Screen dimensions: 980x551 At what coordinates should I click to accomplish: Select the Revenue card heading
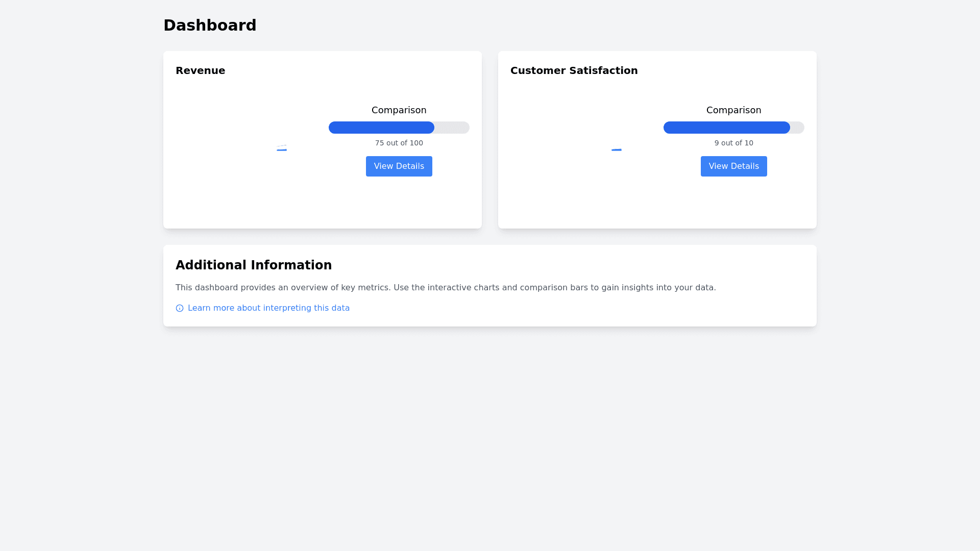[x=200, y=70]
